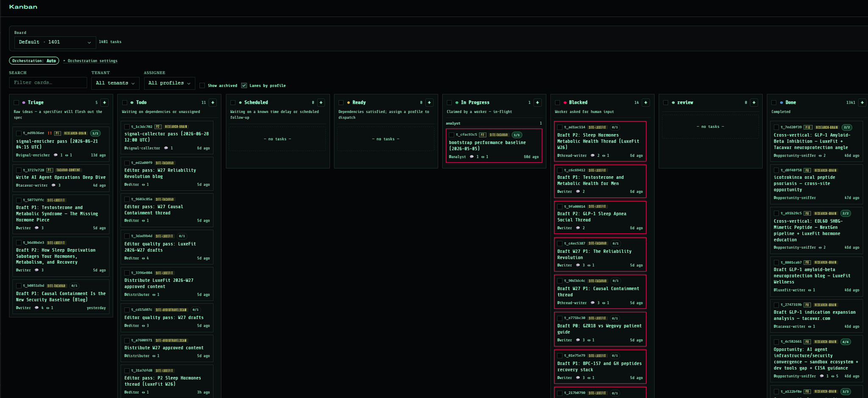Expand Orchestration settings
This screenshot has width=868, height=398.
pyautogui.click(x=90, y=61)
